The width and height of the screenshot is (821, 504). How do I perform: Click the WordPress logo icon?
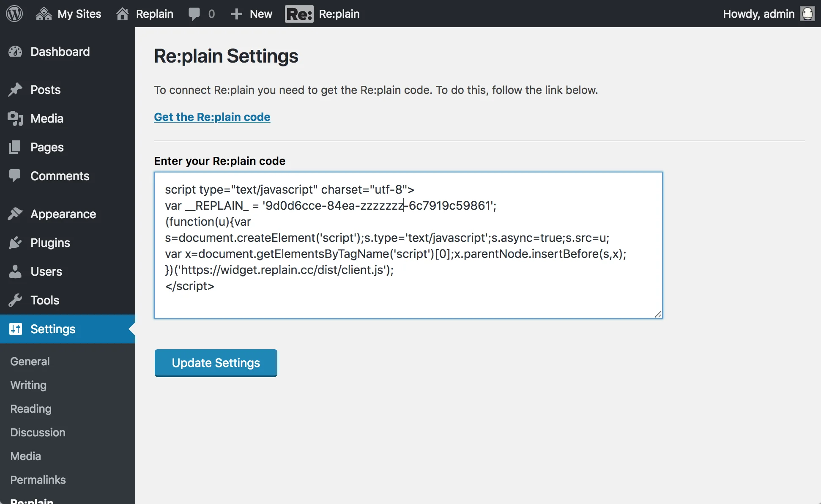(14, 14)
